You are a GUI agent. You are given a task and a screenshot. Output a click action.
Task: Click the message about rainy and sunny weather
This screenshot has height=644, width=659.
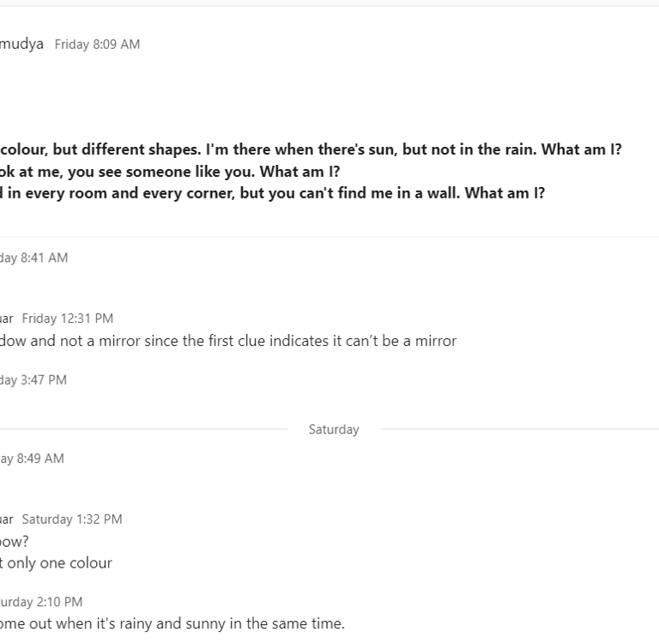(172, 624)
